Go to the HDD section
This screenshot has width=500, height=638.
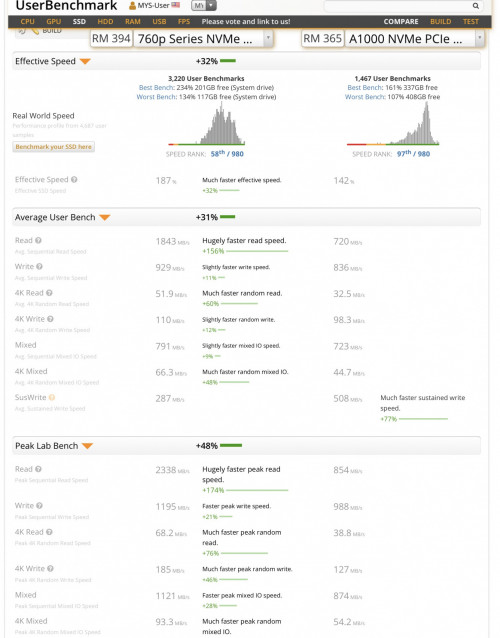tap(105, 22)
